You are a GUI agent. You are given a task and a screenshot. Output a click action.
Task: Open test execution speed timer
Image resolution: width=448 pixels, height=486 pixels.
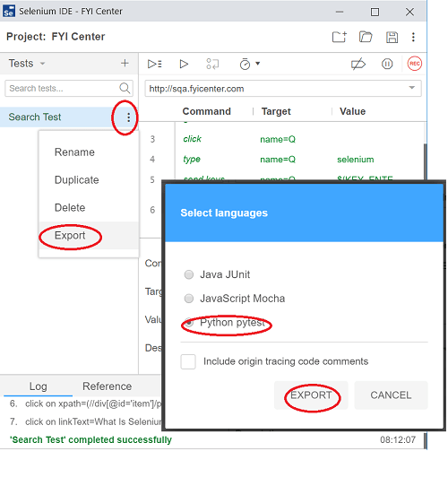pyautogui.click(x=245, y=64)
